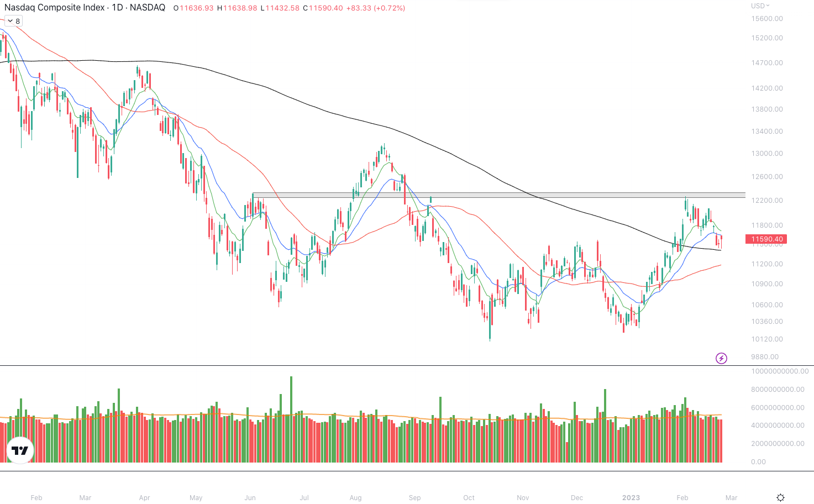Viewport: 814px width, 504px height.
Task: Click the low value L11432.58
Action: (280, 8)
